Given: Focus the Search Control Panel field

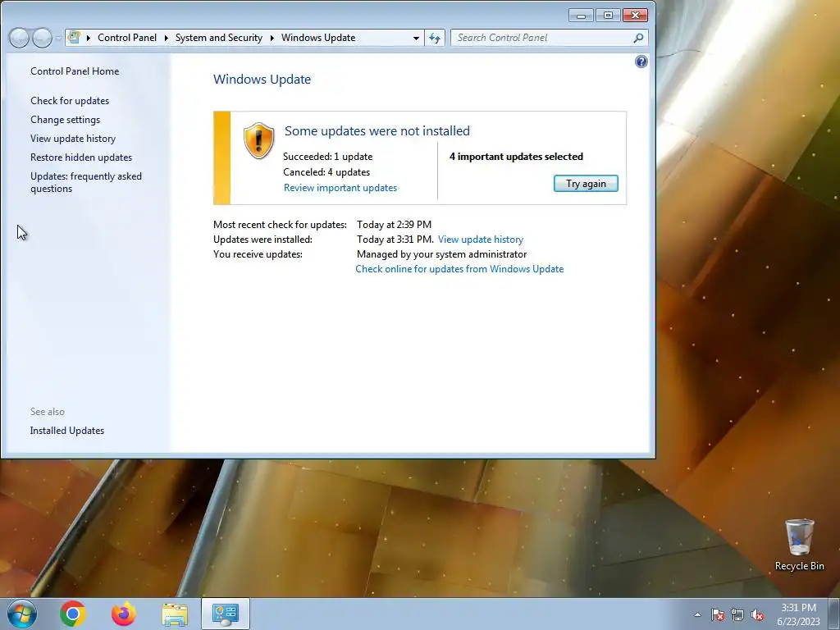Looking at the screenshot, I should pyautogui.click(x=549, y=38).
